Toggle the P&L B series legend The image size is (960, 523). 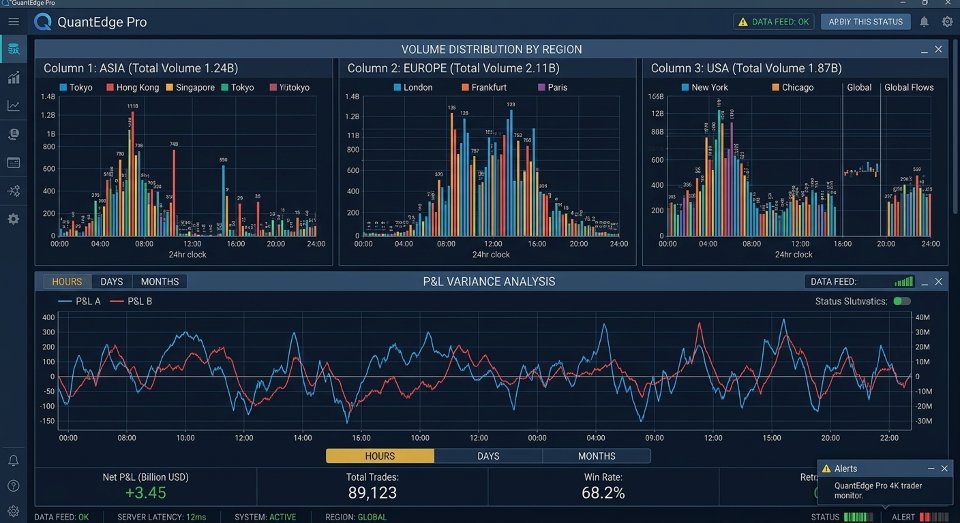click(131, 301)
